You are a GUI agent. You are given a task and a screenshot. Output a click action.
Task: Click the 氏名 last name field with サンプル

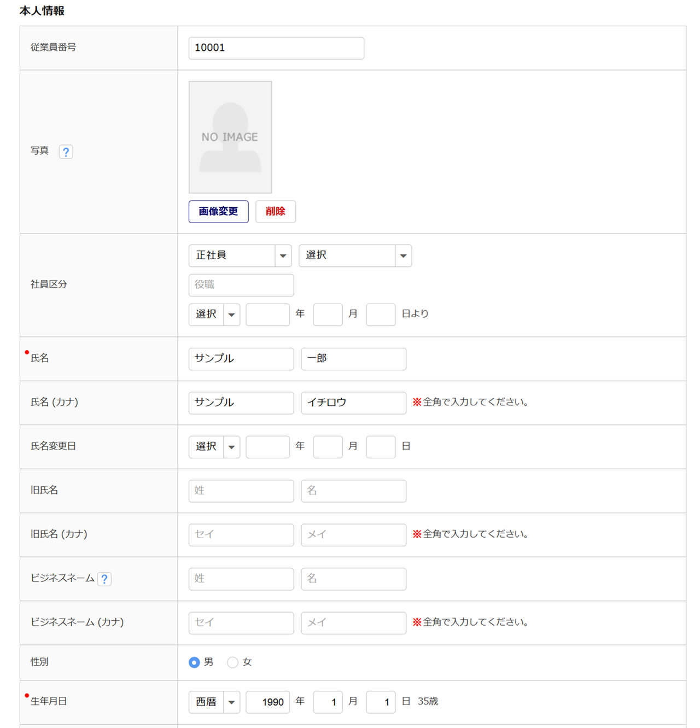pos(241,359)
